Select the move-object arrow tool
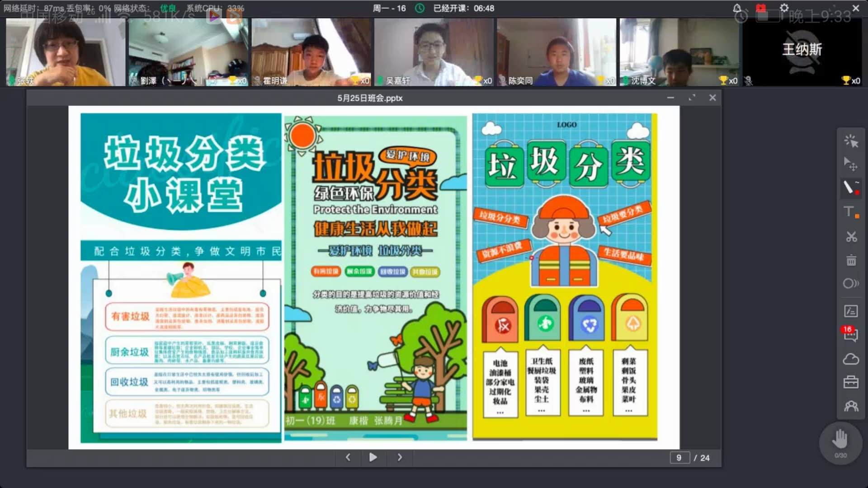 click(x=851, y=164)
